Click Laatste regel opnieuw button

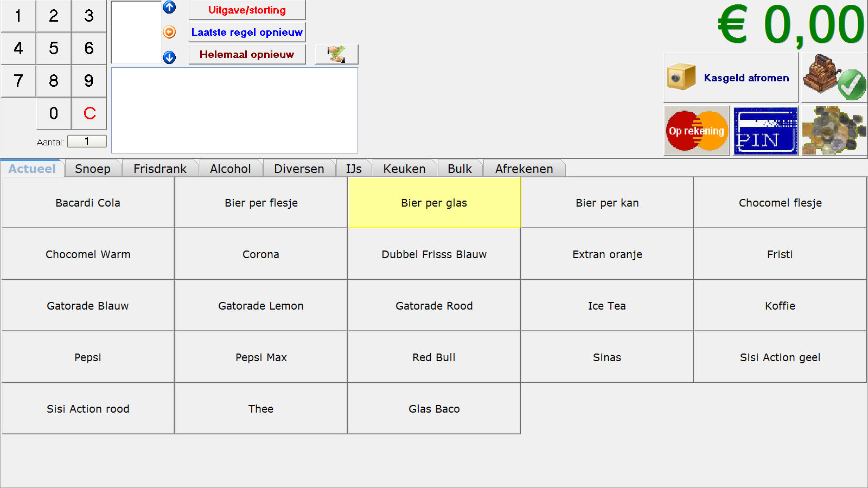pos(247,32)
